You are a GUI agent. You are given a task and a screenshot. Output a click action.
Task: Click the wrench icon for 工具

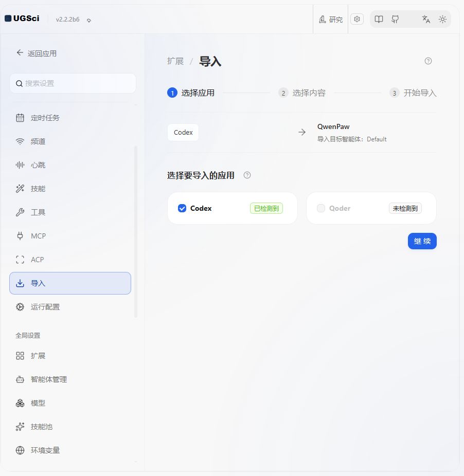click(20, 212)
